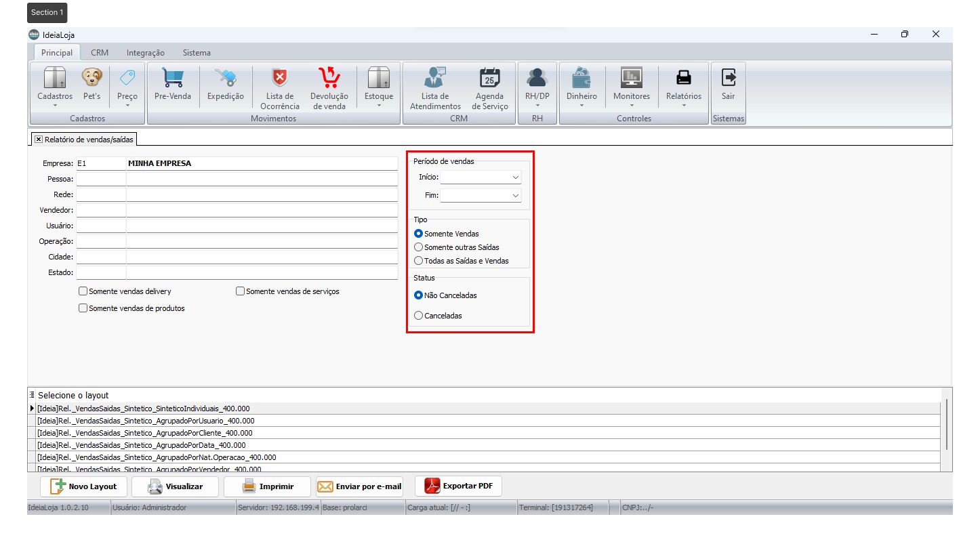Enable Somente vendas delivery checkbox
The image size is (980, 542).
click(x=83, y=291)
